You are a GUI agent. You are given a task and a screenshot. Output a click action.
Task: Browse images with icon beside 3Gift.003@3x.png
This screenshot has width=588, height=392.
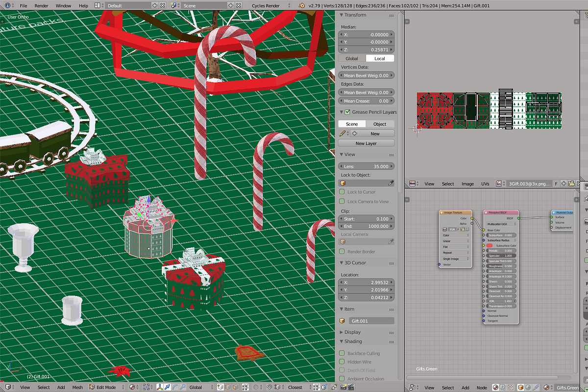click(500, 184)
